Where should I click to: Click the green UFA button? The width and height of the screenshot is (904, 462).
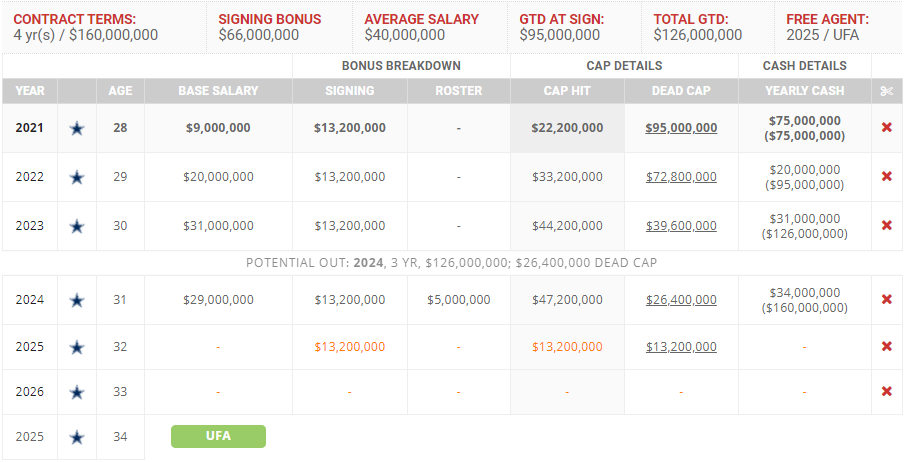[x=218, y=437]
